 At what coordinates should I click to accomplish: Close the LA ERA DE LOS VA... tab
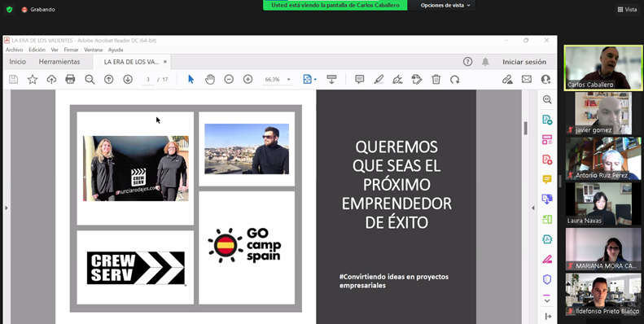pyautogui.click(x=165, y=62)
